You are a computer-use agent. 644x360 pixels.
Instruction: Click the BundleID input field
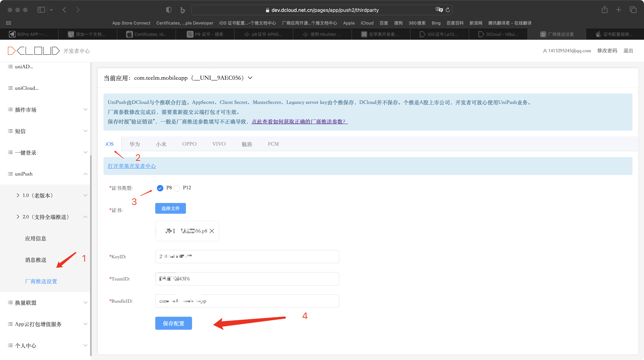(x=247, y=301)
